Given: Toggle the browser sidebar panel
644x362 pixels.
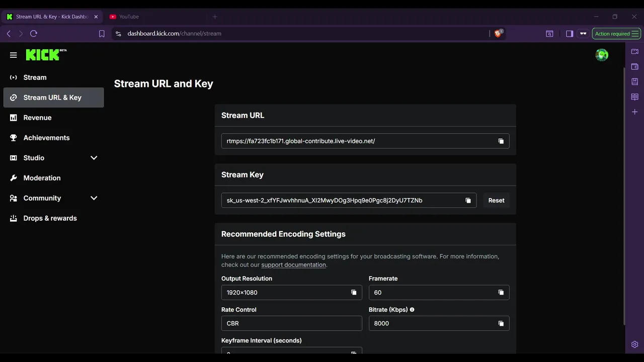Looking at the screenshot, I should point(570,34).
